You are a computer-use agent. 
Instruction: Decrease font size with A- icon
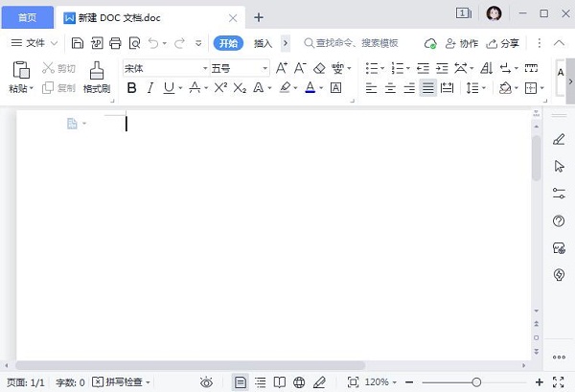pos(300,68)
